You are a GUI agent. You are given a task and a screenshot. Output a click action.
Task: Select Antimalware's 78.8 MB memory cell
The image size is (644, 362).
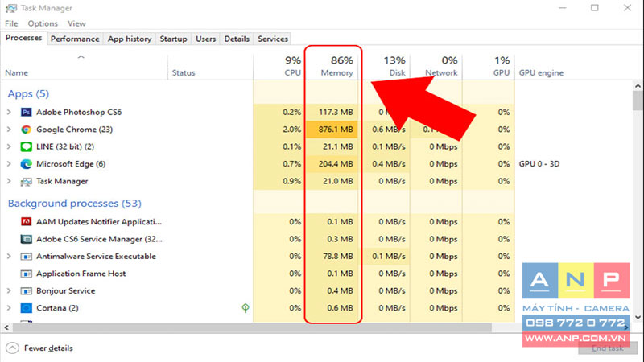332,256
